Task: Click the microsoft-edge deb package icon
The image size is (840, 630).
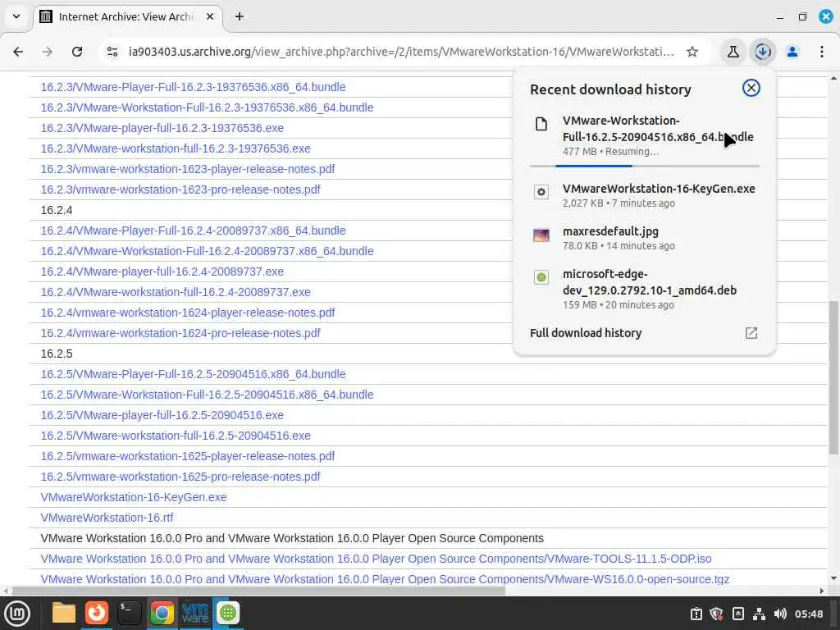Action: point(541,277)
